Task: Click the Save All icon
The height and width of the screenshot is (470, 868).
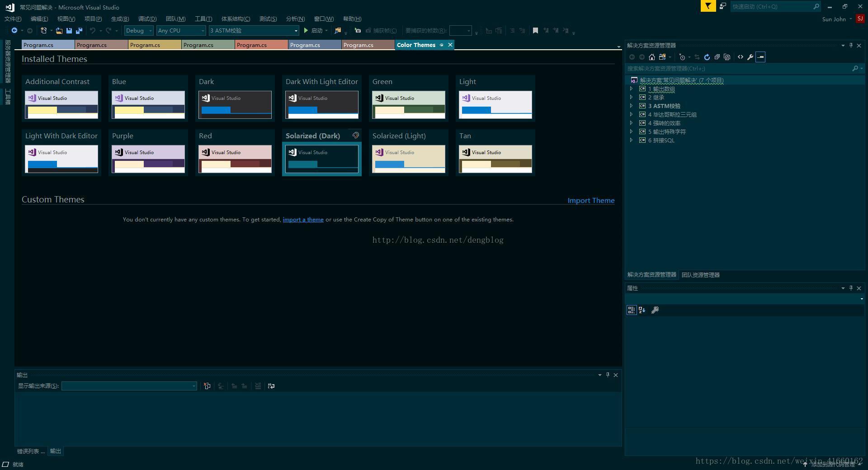Action: click(x=79, y=31)
